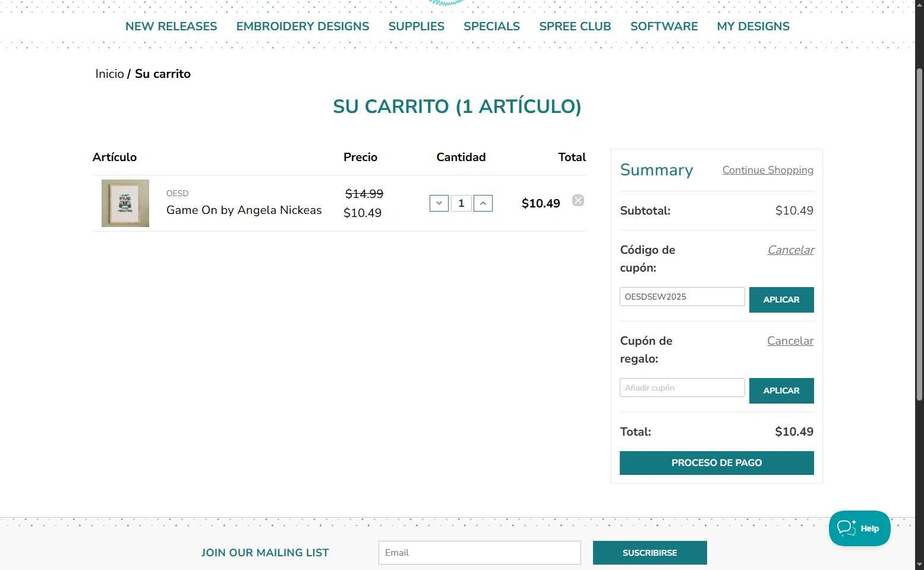Follow the Continue Shopping link

coord(768,170)
